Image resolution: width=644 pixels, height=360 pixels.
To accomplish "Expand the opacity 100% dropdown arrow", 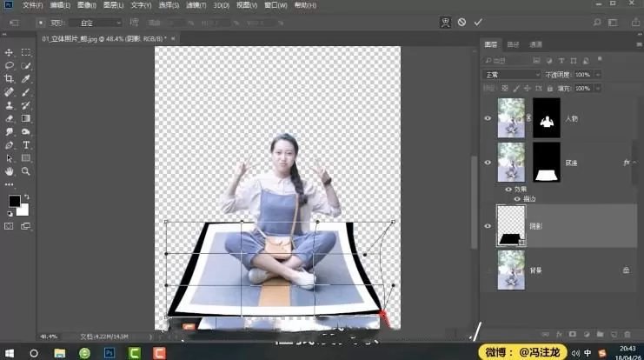I will pos(596,76).
